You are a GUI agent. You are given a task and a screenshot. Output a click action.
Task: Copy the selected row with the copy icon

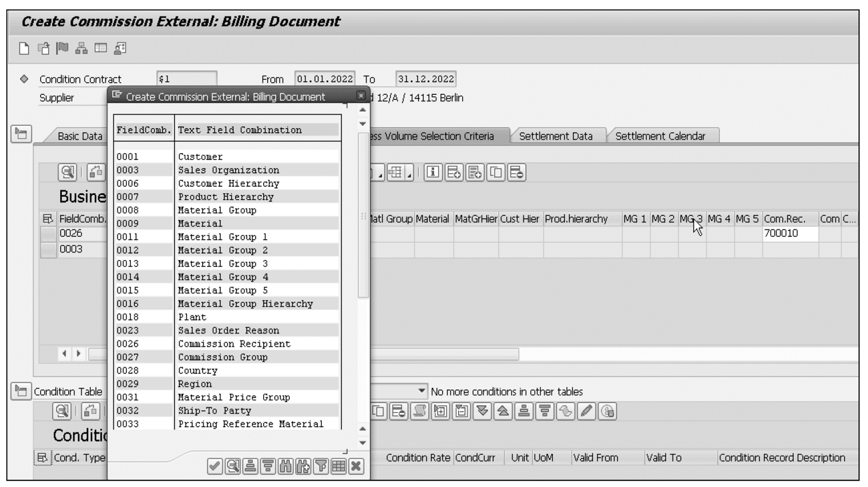pos(496,173)
